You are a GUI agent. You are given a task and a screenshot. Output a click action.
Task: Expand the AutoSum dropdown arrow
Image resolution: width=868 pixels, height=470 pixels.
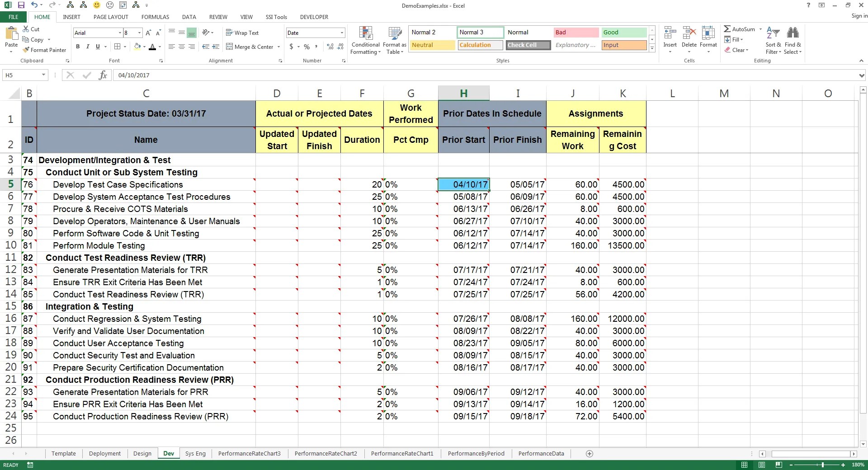760,29
